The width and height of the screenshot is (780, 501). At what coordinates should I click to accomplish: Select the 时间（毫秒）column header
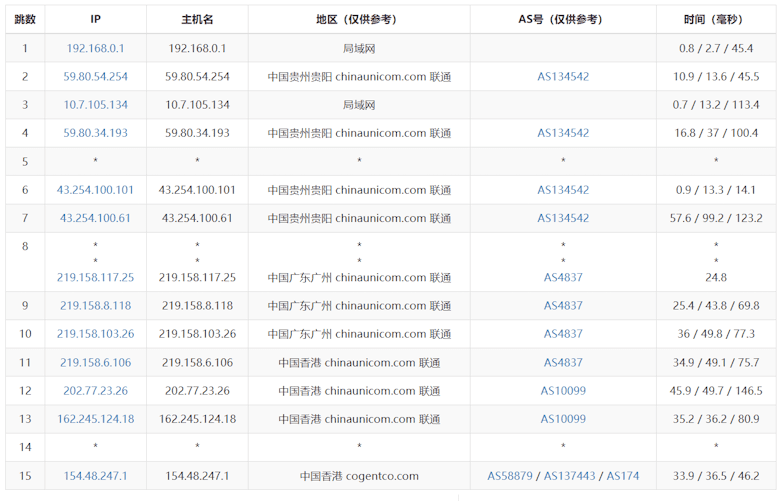tap(715, 19)
